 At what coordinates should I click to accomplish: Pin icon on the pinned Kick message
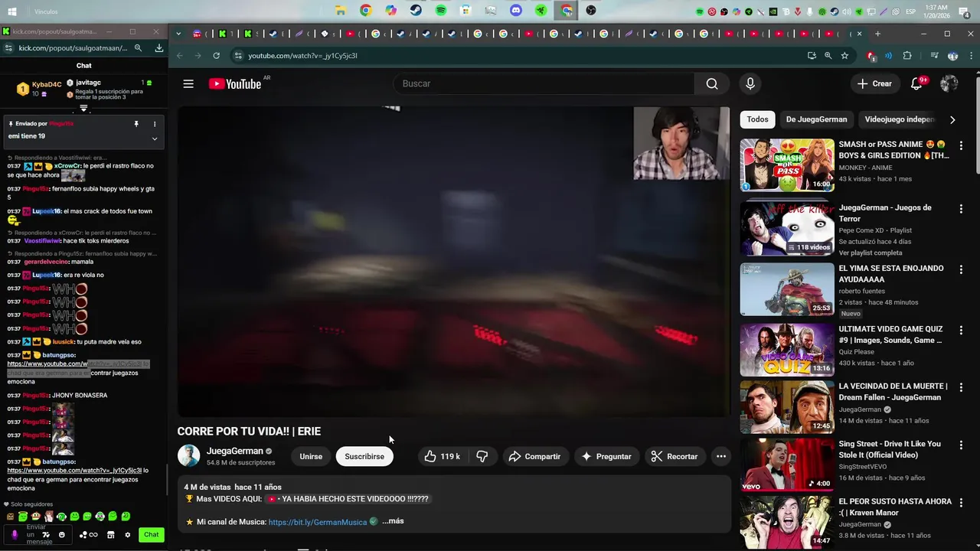(x=136, y=124)
